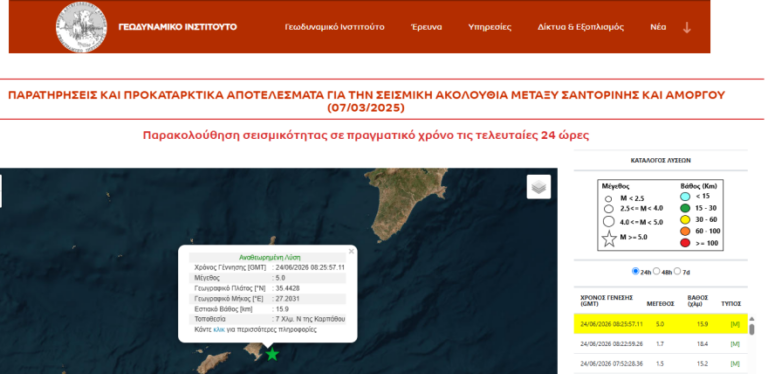768x374 pixels.
Task: Click the [M] type of 1.5 event
Action: pyautogui.click(x=735, y=364)
